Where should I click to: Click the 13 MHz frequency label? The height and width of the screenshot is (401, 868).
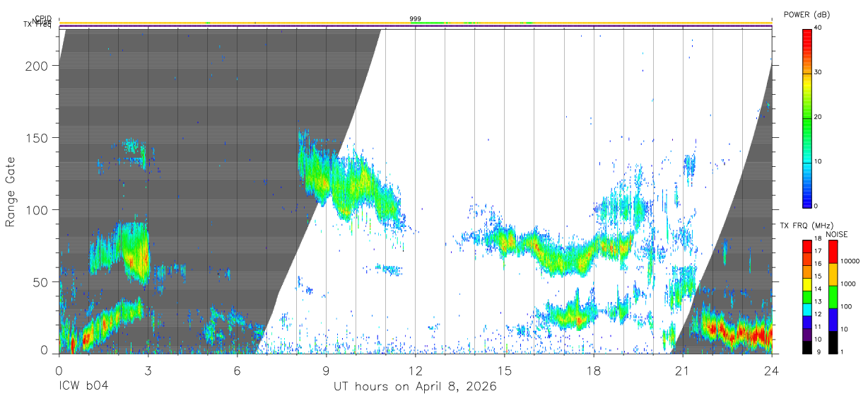(819, 301)
